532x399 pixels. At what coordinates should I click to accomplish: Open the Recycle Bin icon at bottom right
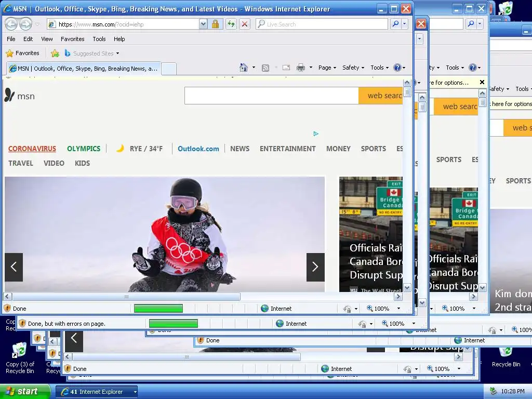(x=506, y=357)
